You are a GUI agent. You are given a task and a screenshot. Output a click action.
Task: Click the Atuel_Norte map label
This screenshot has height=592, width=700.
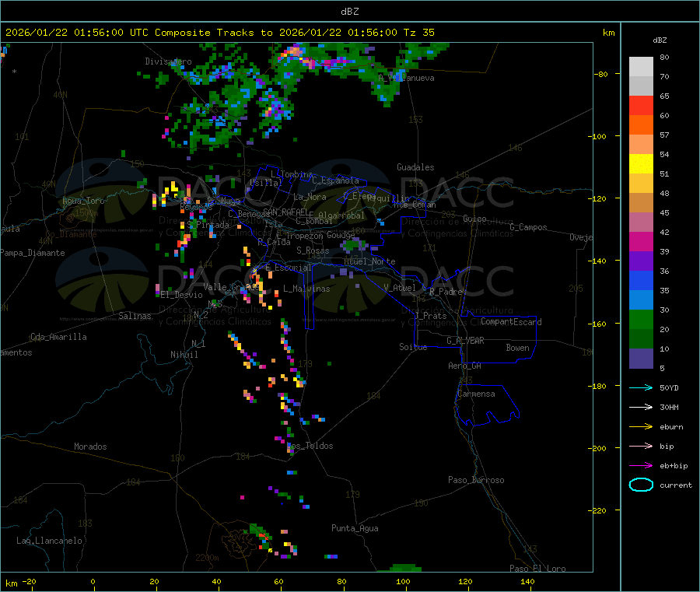click(x=369, y=261)
